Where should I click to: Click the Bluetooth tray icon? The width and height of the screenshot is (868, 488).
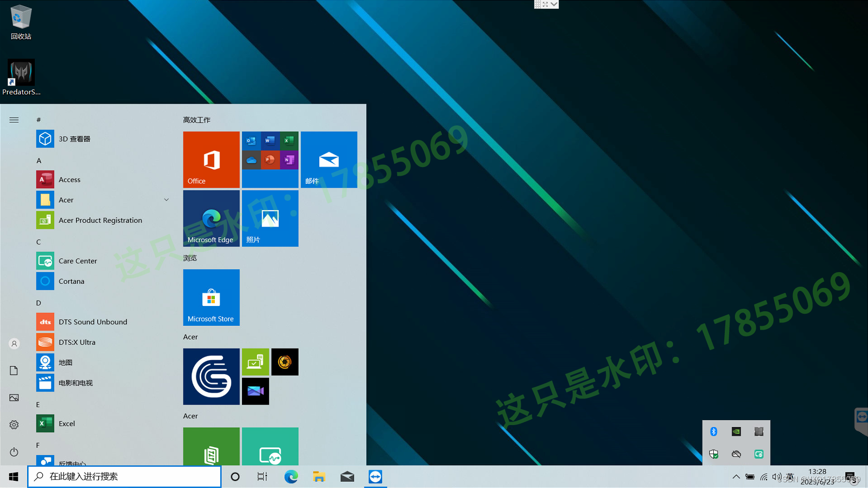click(x=714, y=431)
